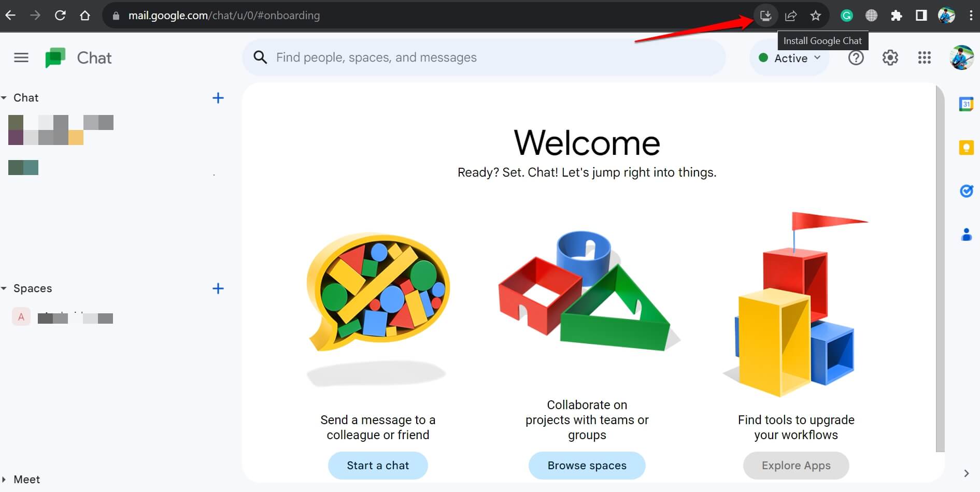
Task: Open the space with the A avatar
Action: click(62, 317)
